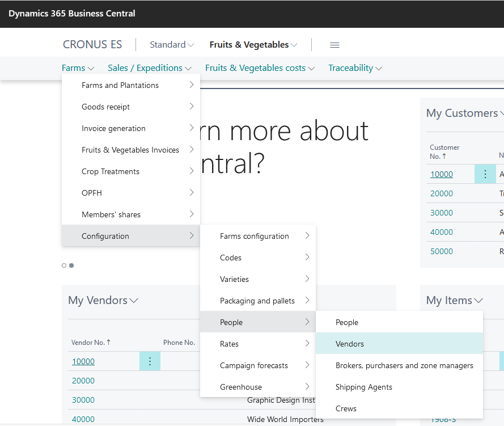The height and width of the screenshot is (426, 504).
Task: Select the first carousel page dot
Action: [64, 265]
